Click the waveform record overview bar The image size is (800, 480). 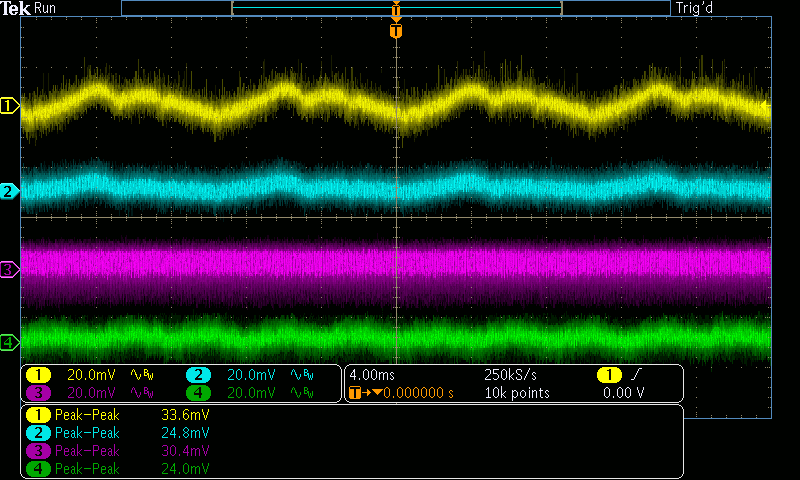(x=395, y=8)
